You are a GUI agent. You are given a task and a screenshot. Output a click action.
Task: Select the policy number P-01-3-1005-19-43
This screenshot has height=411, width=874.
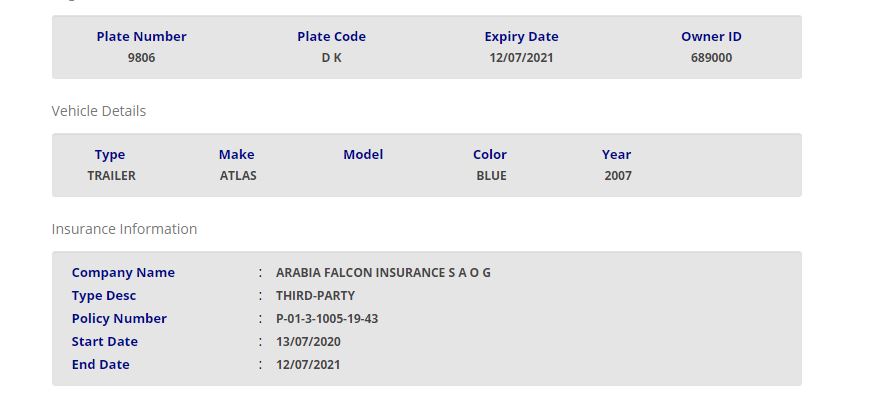coord(327,319)
